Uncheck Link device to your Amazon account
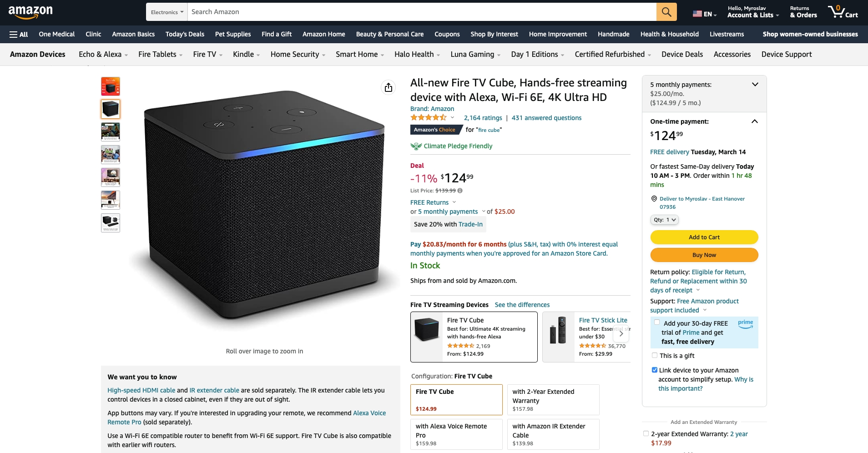The image size is (868, 453). tap(655, 370)
